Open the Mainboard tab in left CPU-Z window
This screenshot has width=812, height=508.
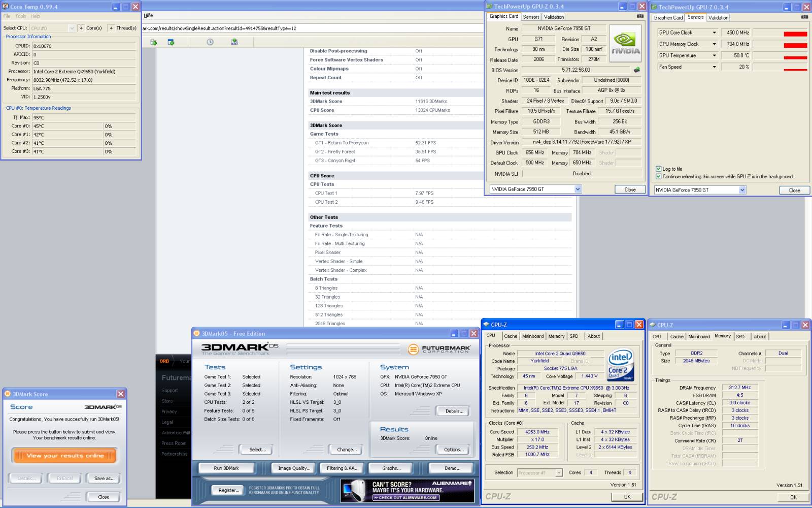[x=533, y=336]
